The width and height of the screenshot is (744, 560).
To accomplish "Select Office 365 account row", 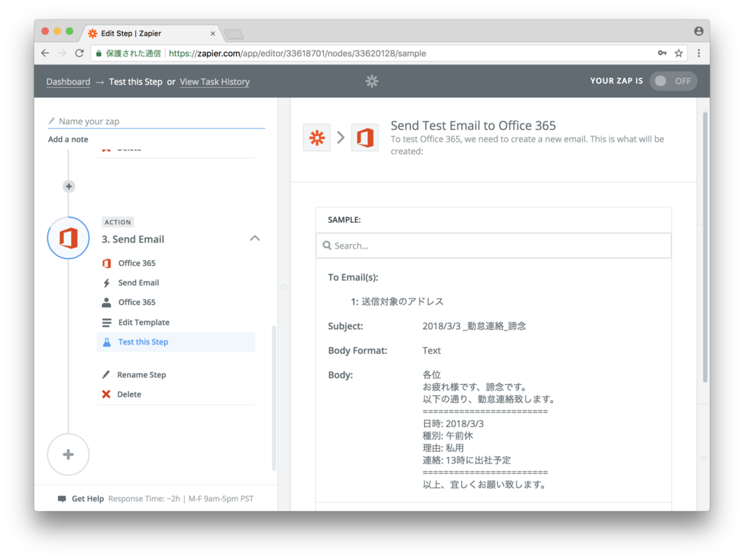I will (176, 302).
